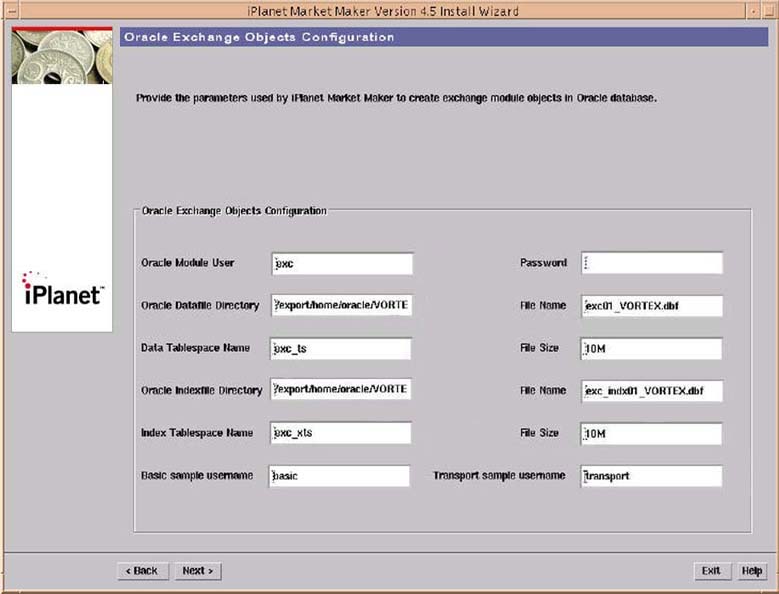Proceed with the Next button
Screen dimensions: 779x594
[x=198, y=571]
